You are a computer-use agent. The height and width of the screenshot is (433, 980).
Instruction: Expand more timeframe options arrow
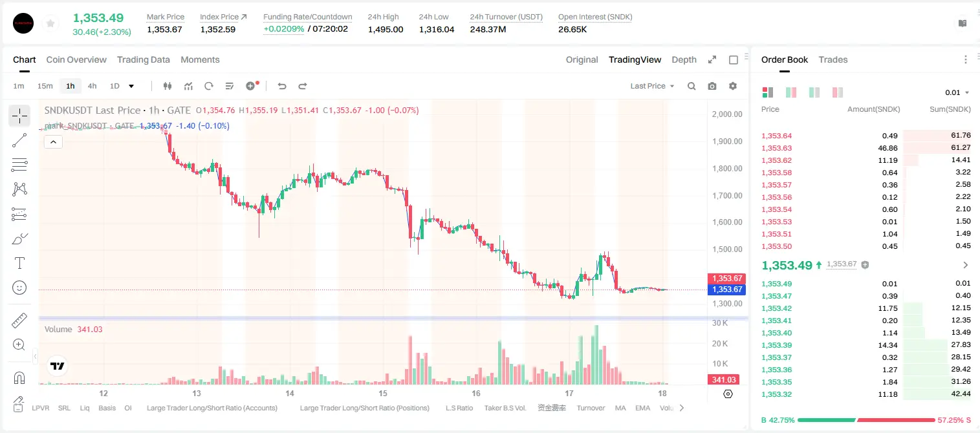[x=131, y=86]
